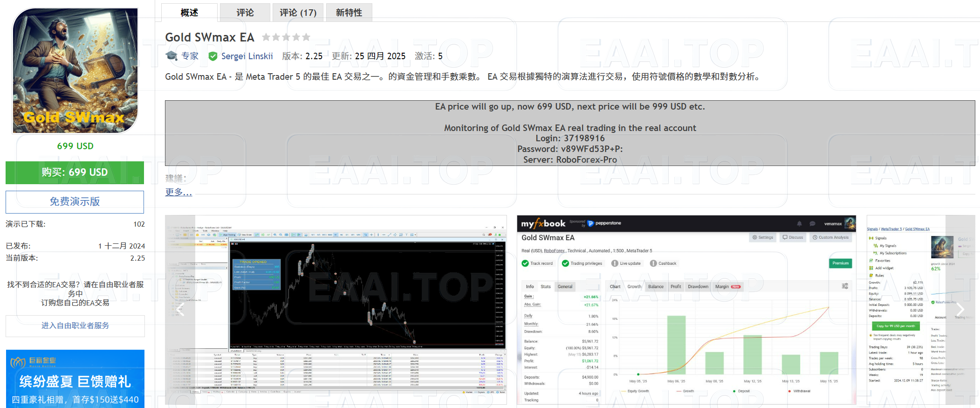Select the Chart tab in myfxbook
The image size is (980, 408).
(x=615, y=287)
